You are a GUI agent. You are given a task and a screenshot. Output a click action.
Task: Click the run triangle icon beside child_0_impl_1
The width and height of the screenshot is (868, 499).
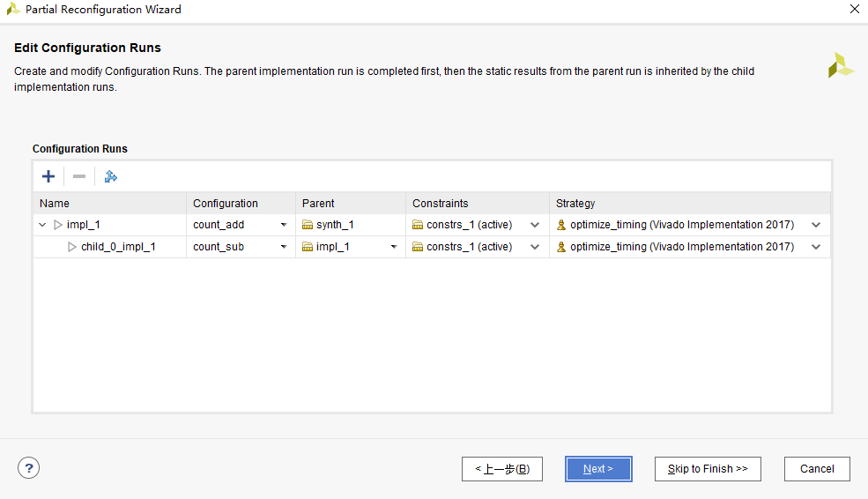click(x=72, y=247)
